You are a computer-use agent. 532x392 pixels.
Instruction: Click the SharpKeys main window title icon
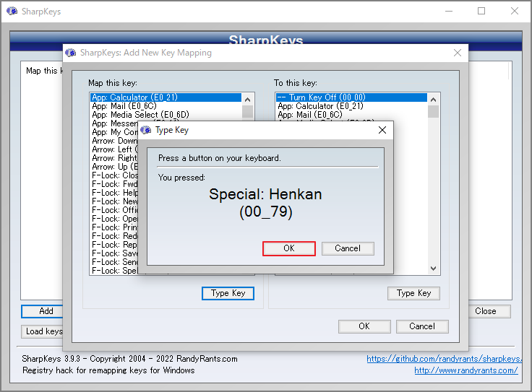(x=12, y=11)
